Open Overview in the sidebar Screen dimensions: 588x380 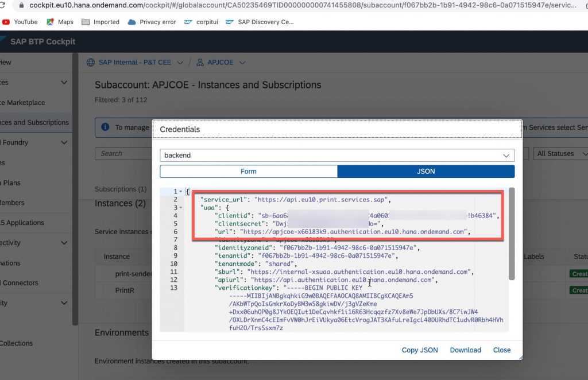pyautogui.click(x=6, y=62)
